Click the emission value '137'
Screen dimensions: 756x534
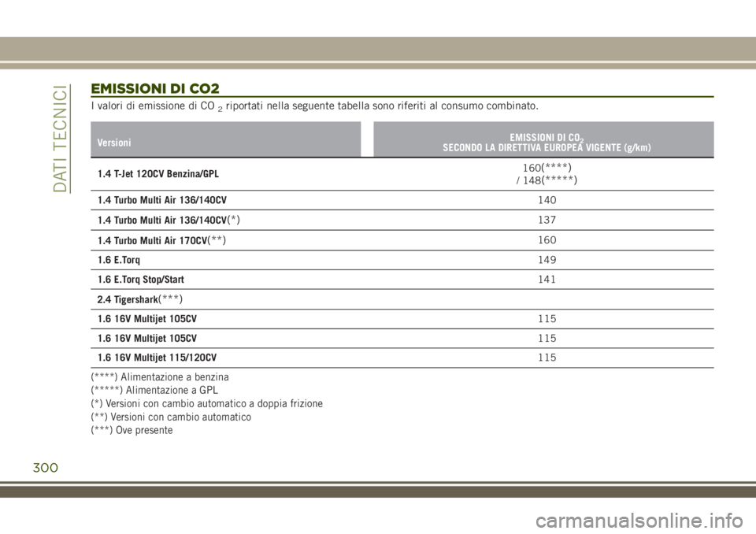point(547,220)
